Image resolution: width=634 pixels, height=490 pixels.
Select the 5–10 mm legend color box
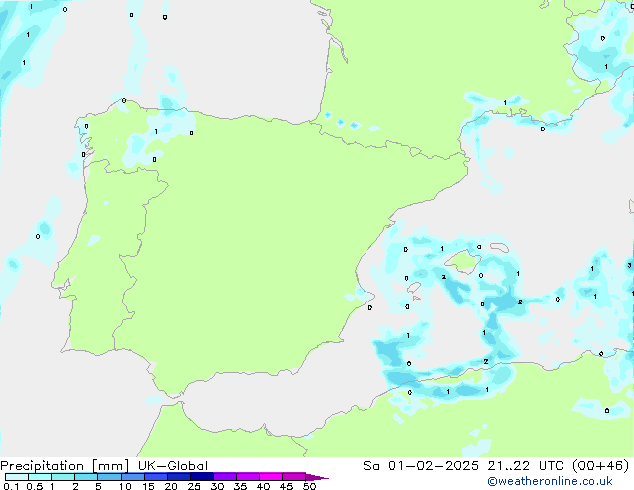tap(109, 477)
